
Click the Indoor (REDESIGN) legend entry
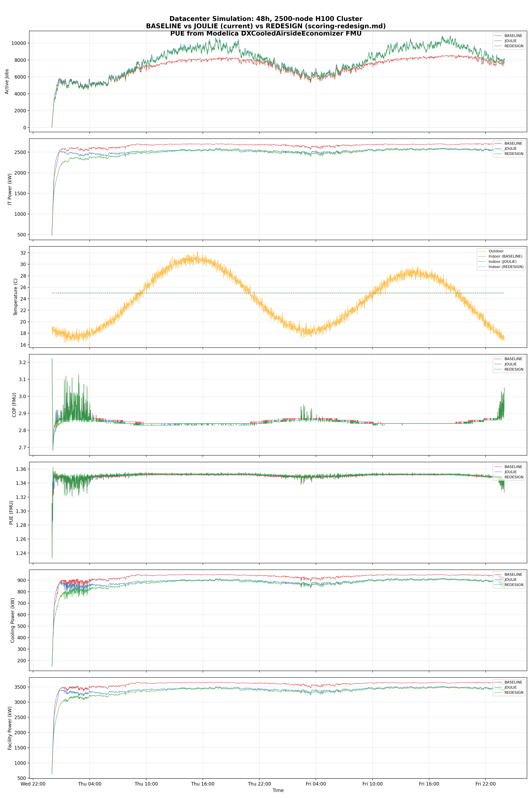coord(506,267)
